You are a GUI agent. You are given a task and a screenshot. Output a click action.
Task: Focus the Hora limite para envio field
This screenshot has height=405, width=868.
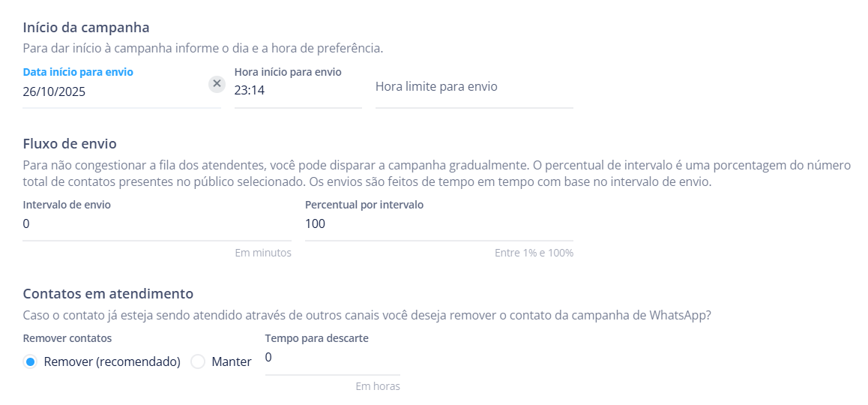474,87
